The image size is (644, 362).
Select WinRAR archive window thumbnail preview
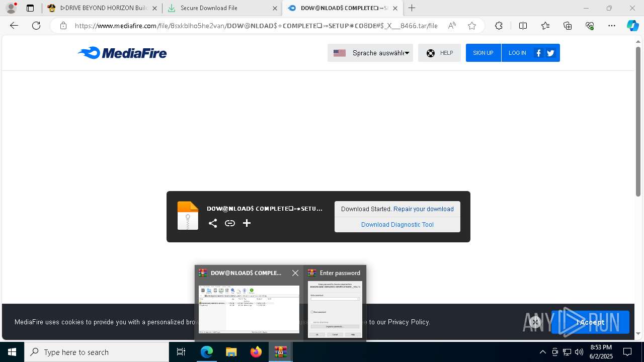pos(249,309)
